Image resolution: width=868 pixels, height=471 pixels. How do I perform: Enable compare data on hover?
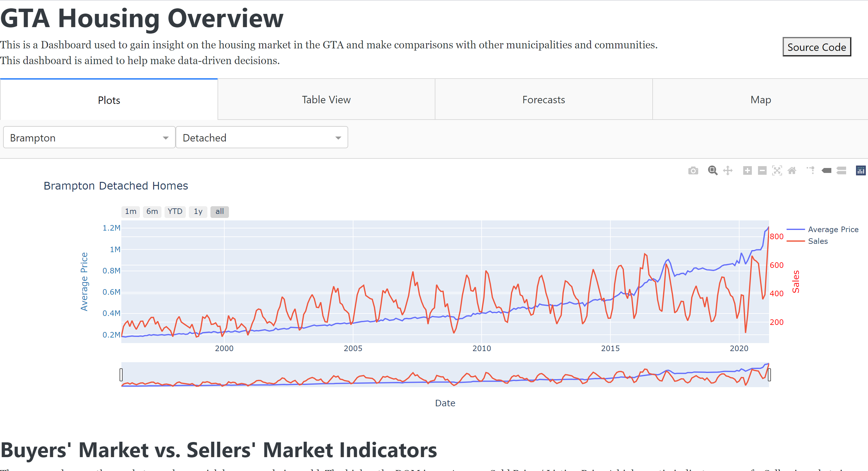pos(841,170)
